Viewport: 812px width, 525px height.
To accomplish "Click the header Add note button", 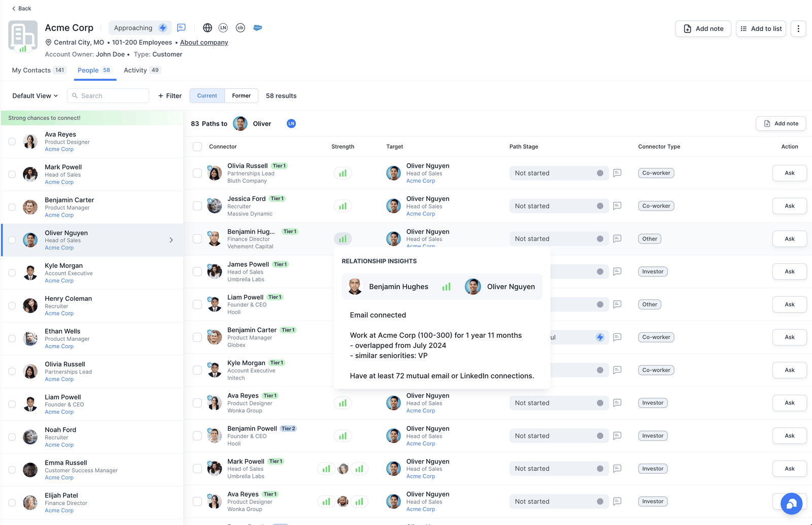I will coord(703,29).
